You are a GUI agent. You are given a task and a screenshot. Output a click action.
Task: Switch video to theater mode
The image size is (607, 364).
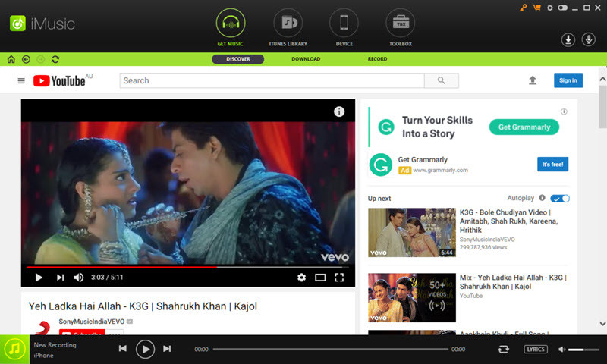click(320, 278)
